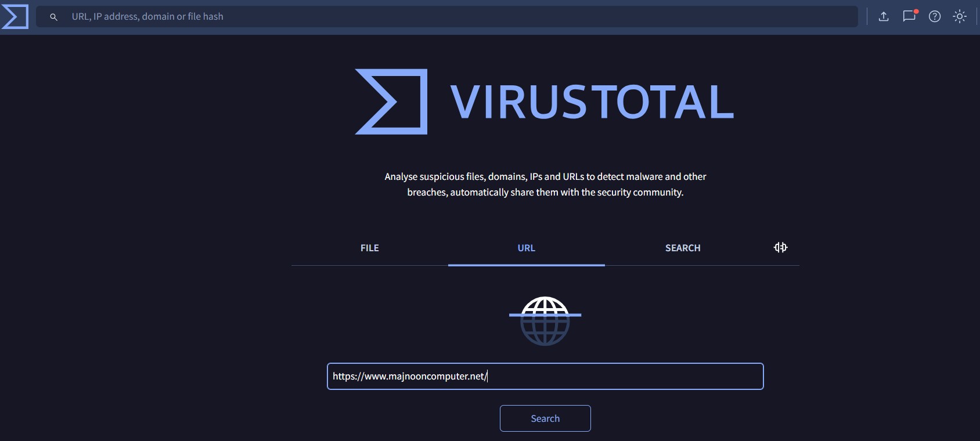980x441 pixels.
Task: Toggle the light/dark theme sun icon
Action: point(960,16)
